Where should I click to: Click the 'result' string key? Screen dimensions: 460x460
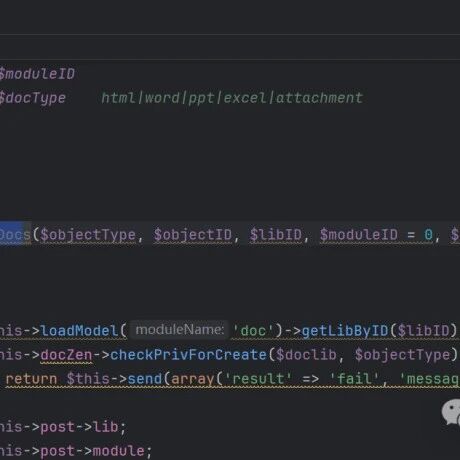click(258, 379)
